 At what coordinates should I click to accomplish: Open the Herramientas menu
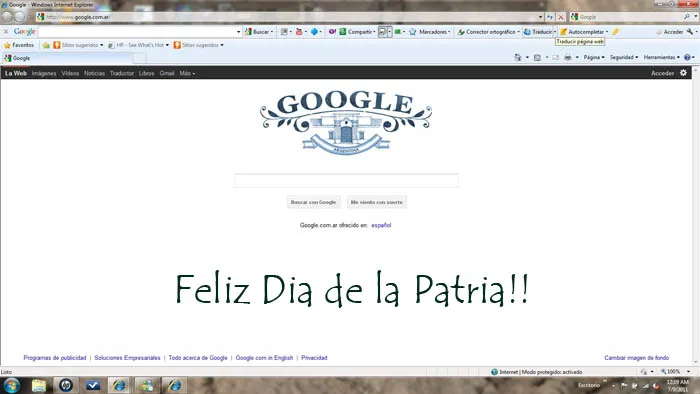point(662,57)
